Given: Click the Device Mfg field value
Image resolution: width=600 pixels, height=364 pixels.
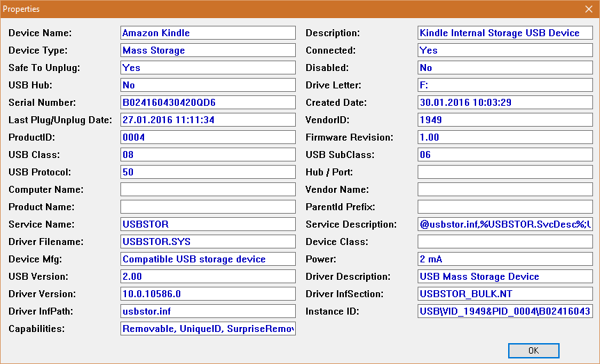Looking at the screenshot, I should 208,259.
